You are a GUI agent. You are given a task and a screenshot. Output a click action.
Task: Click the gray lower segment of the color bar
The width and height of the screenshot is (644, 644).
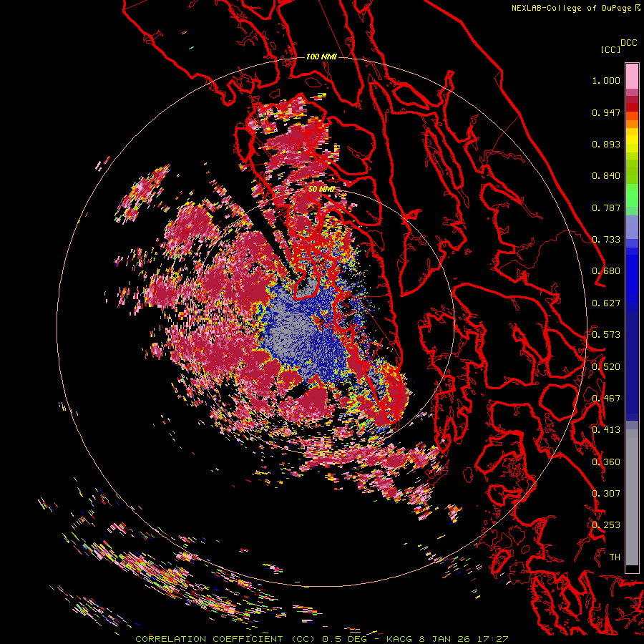tap(632, 497)
